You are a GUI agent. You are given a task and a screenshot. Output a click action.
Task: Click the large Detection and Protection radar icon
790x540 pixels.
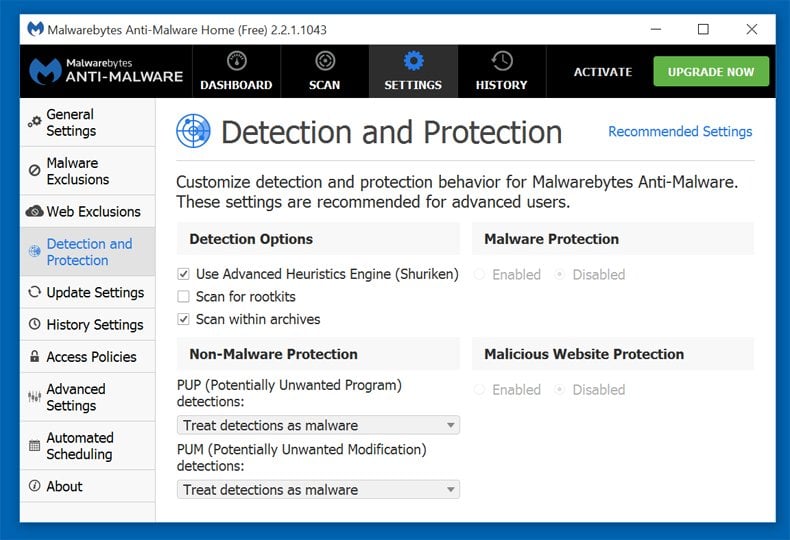pyautogui.click(x=193, y=131)
